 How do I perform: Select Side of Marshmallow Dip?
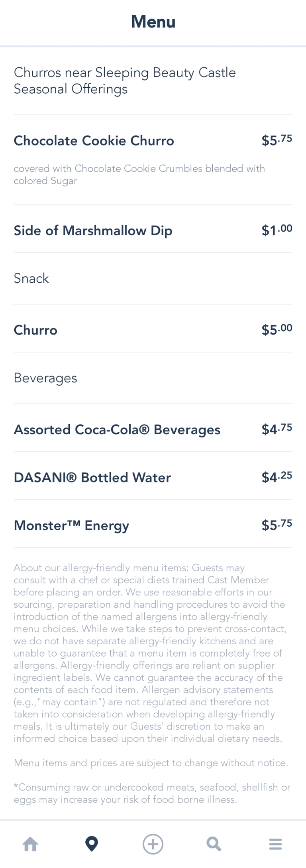[93, 230]
